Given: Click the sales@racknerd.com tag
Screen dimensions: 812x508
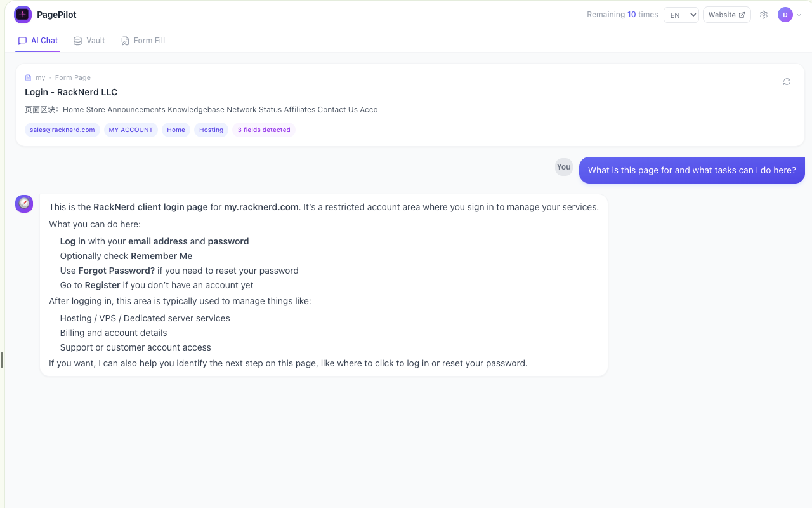Looking at the screenshot, I should pos(62,130).
